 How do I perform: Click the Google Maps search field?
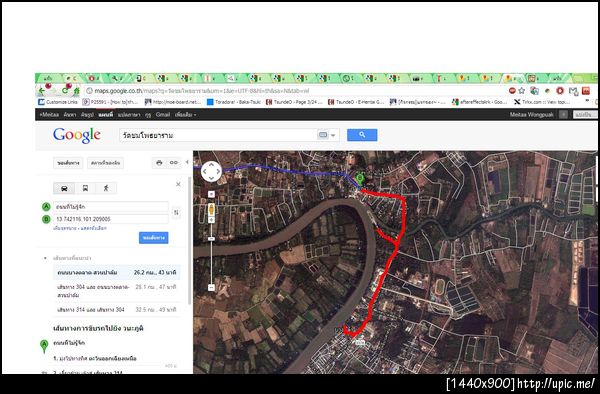tap(218, 135)
